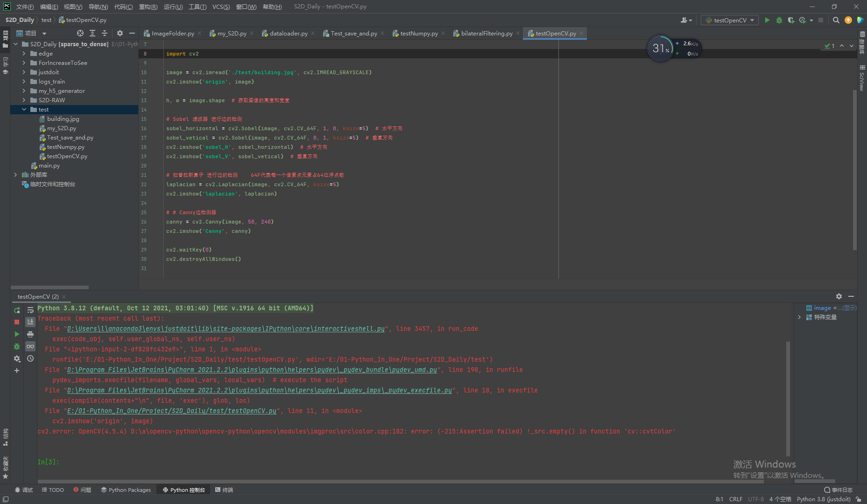Switch to the bilateralFiltering.py tab
This screenshot has width=867, height=504.
coord(486,33)
